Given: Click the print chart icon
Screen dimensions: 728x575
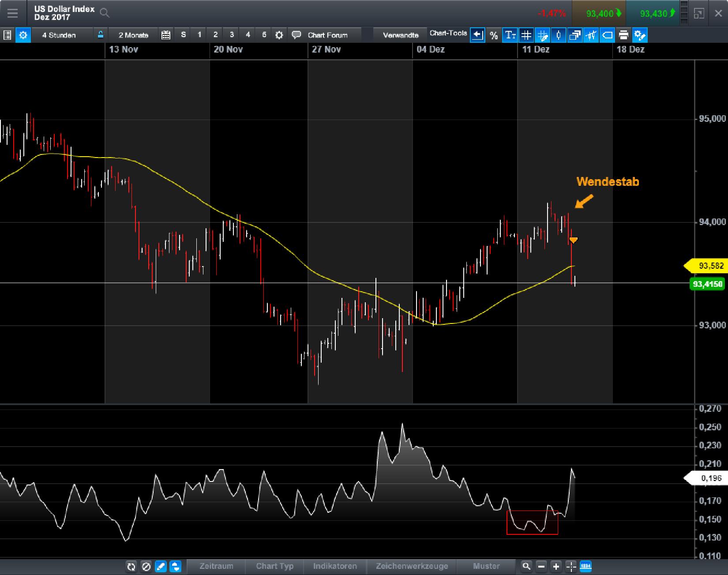Looking at the screenshot, I should (623, 35).
